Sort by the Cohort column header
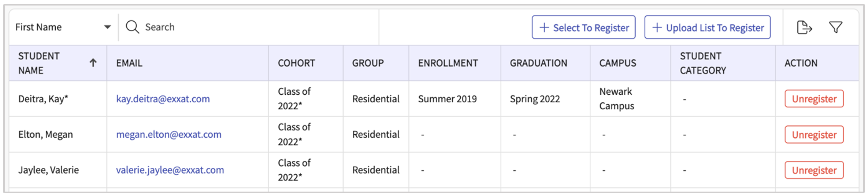Screen dimensions: 868x196 coord(296,63)
